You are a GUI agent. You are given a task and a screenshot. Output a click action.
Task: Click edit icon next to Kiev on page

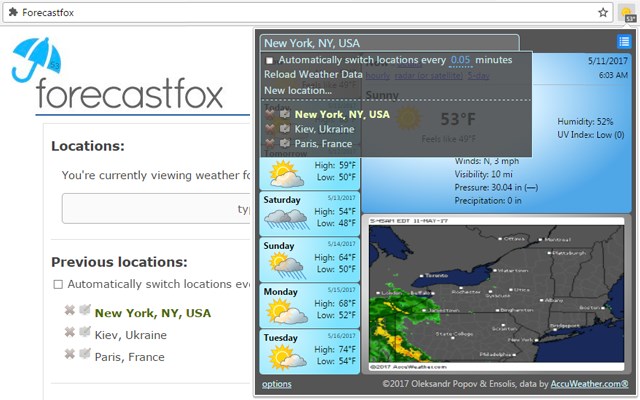click(84, 331)
